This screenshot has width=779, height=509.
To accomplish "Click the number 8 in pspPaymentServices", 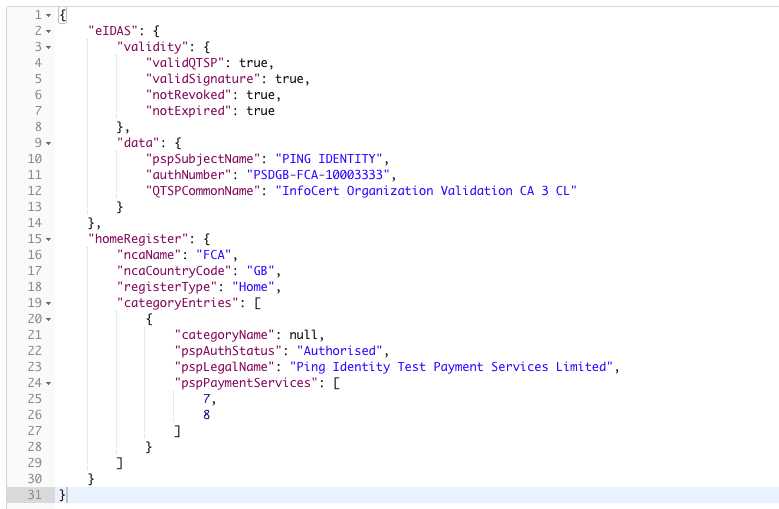I will 207,415.
